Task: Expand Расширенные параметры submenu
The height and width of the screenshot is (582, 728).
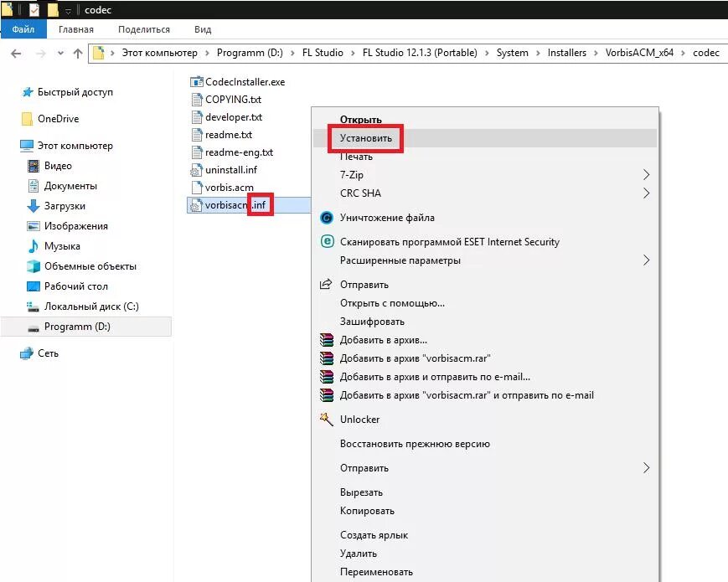Action: [x=485, y=260]
